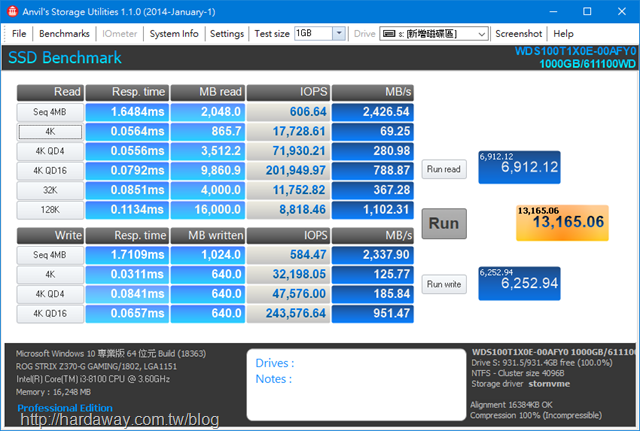
Task: Click the SSD Benchmark heading
Action: click(x=65, y=58)
